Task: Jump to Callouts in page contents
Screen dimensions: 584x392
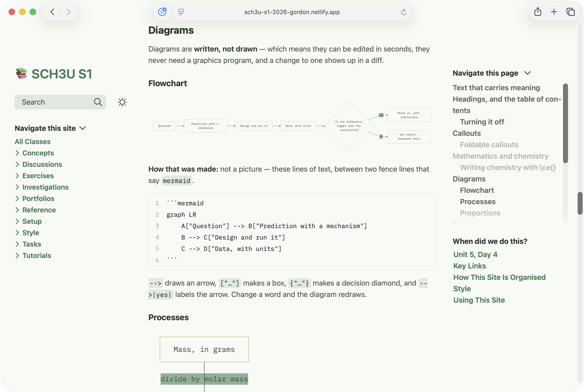Action: [467, 133]
